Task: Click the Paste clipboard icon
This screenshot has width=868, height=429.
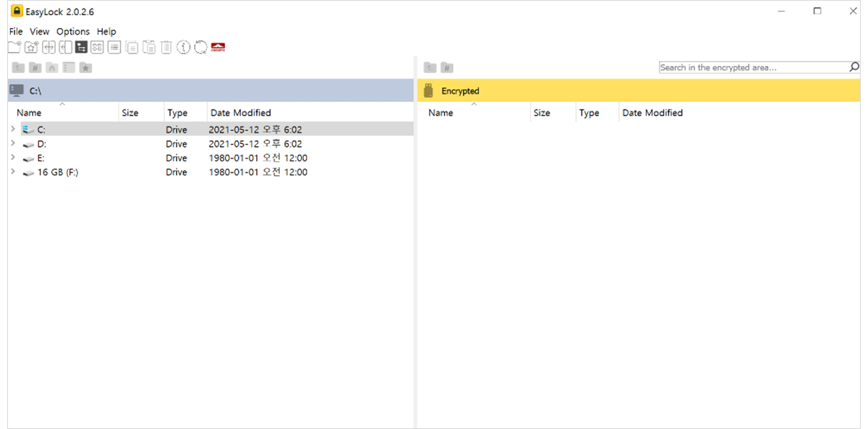Action: [149, 47]
